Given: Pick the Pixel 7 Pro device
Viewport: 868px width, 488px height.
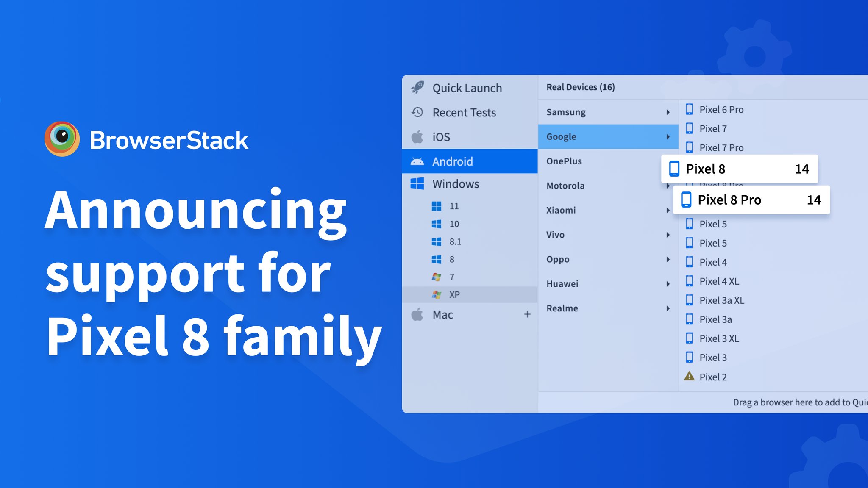Looking at the screenshot, I should point(721,147).
